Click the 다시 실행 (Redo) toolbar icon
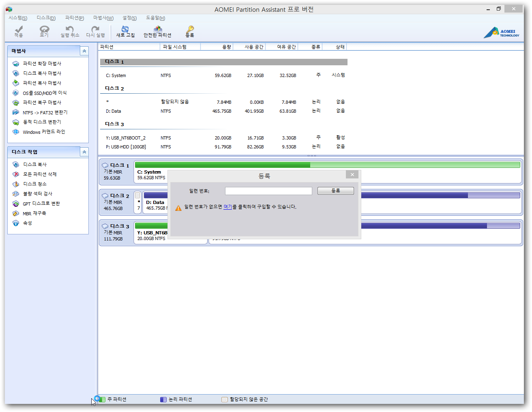Screen dimensions: 532x412 point(95,31)
